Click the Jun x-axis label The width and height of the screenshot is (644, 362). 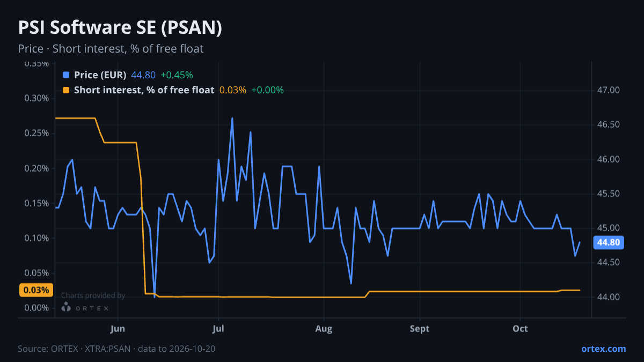[x=118, y=329]
